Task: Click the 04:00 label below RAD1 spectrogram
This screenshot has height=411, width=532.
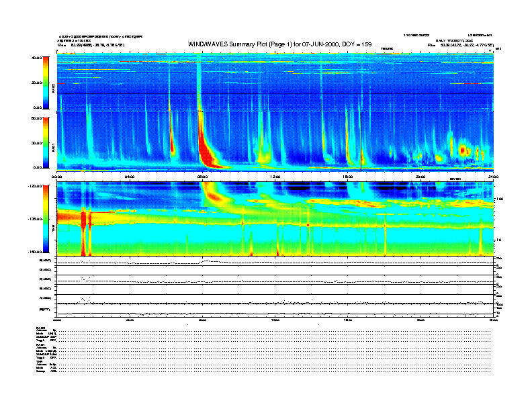Action: point(130,177)
